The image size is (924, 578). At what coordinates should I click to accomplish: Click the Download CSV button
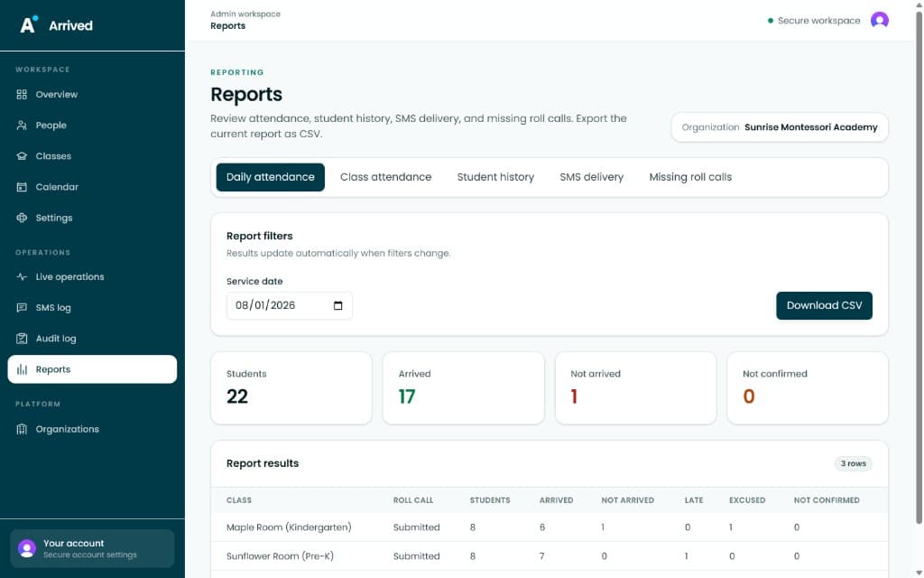pyautogui.click(x=824, y=305)
